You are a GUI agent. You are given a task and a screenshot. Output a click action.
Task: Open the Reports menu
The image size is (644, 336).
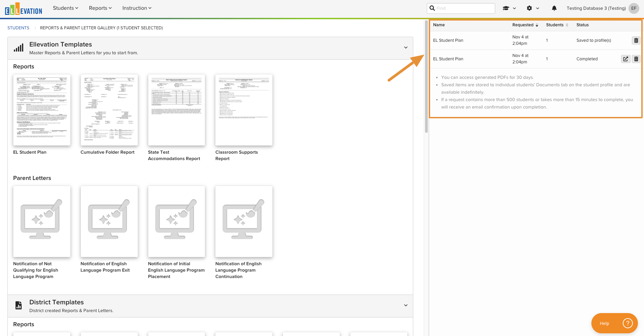[x=100, y=8]
